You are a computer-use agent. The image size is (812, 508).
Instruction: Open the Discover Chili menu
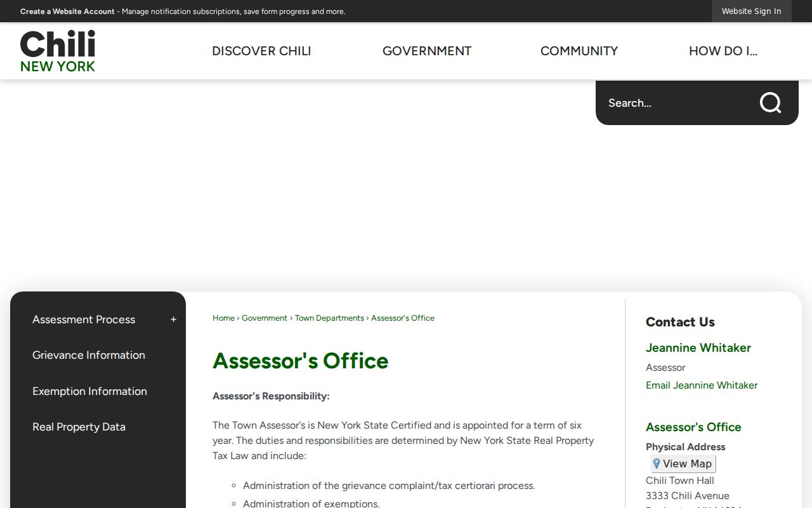(x=261, y=51)
